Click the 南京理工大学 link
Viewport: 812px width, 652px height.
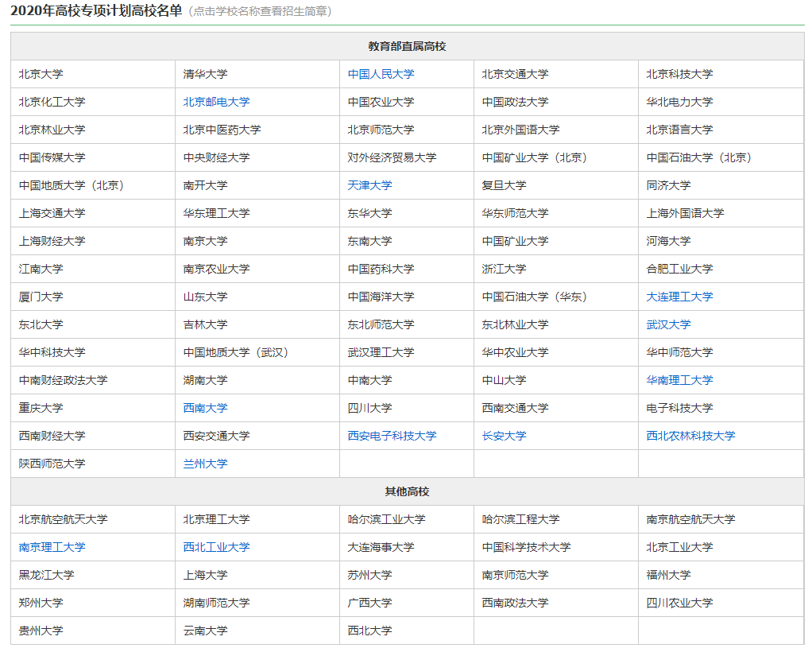click(52, 547)
